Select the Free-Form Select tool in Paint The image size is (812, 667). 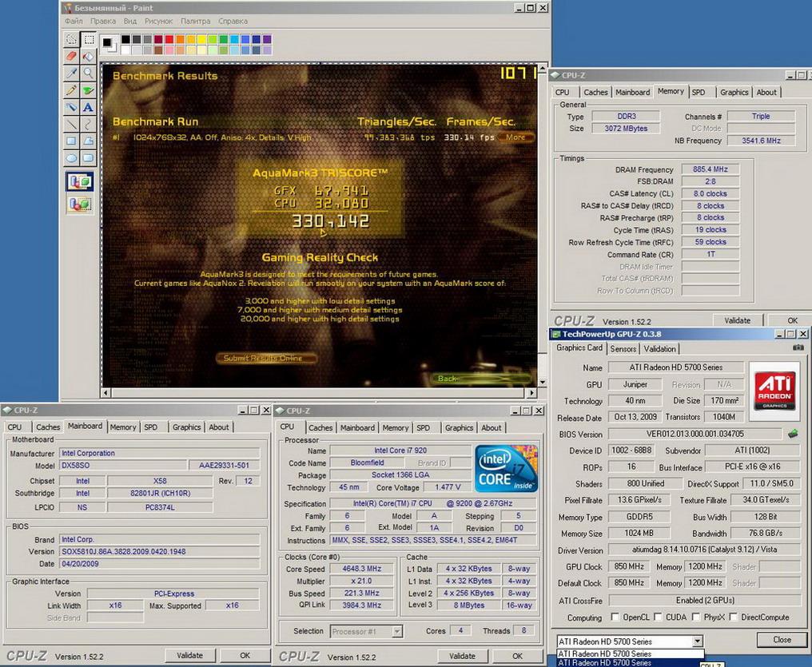click(x=71, y=39)
